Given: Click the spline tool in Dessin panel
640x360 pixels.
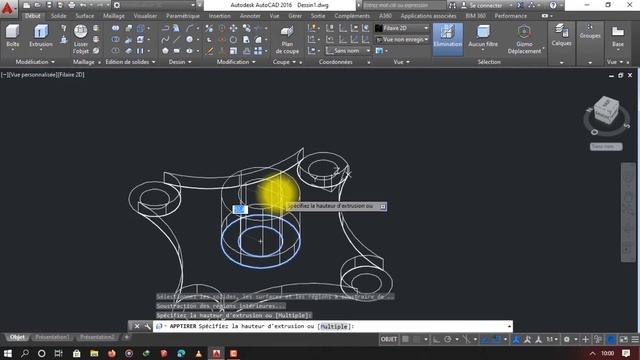Looking at the screenshot, I should (x=165, y=40).
